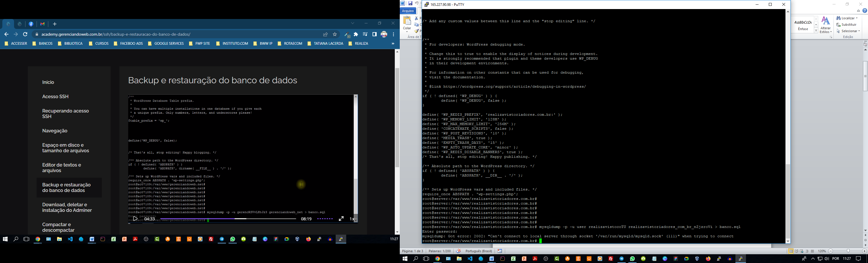Toggle fullscreen on the video player

pyautogui.click(x=341, y=219)
